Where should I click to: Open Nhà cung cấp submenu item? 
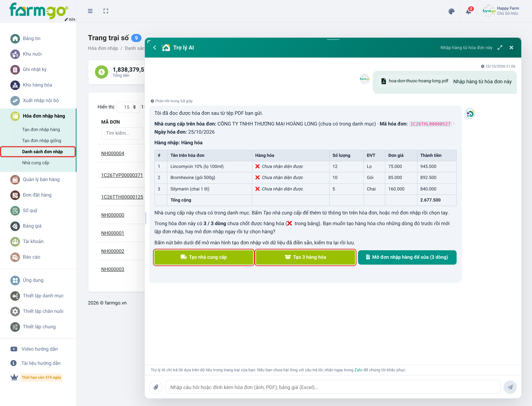coord(36,163)
